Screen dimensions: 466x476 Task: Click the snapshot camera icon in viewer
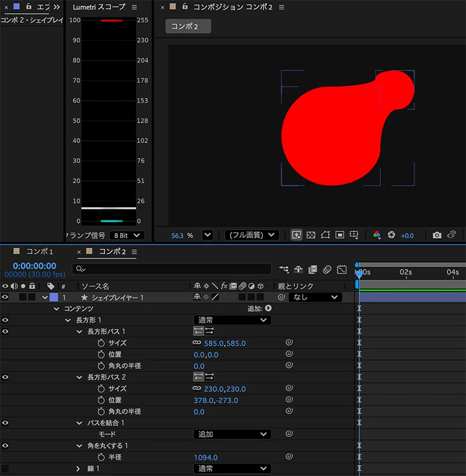tap(437, 235)
